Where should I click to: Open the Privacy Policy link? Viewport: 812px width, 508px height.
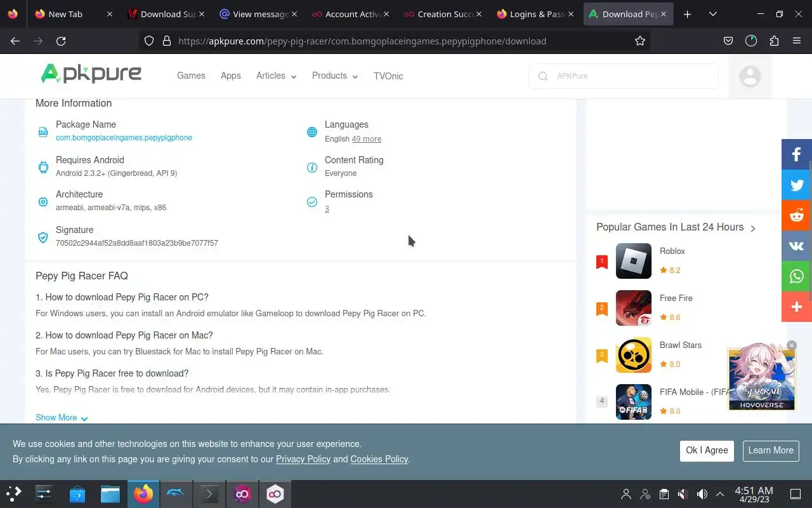point(303,459)
